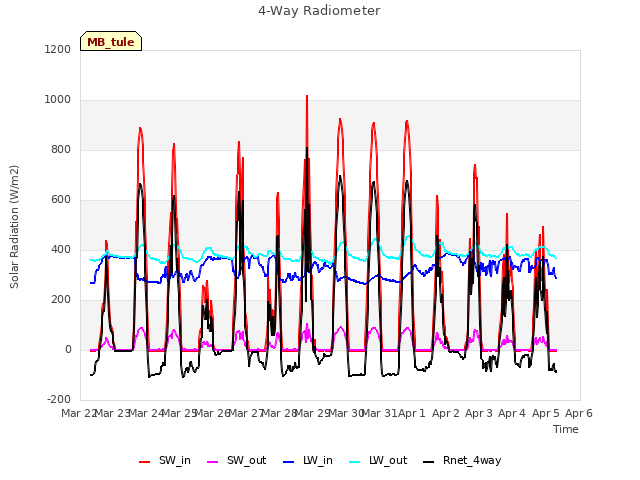Screen dimensions: 640x480
Task: Click the Apr 4 x-axis label
Action: click(x=512, y=413)
